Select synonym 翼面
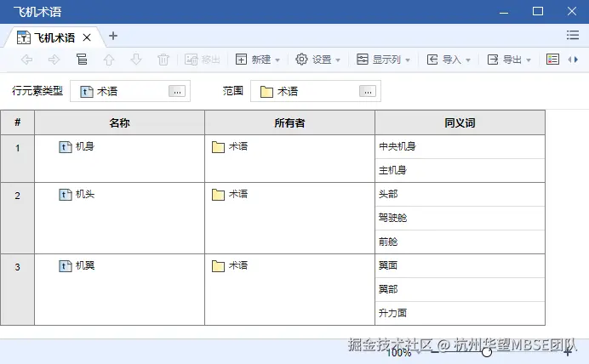The height and width of the screenshot is (364, 589). 388,265
